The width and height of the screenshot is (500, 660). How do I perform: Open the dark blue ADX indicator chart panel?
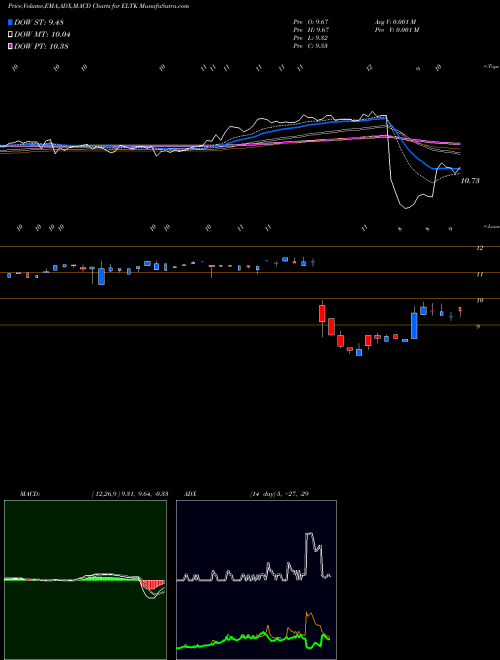(256, 580)
